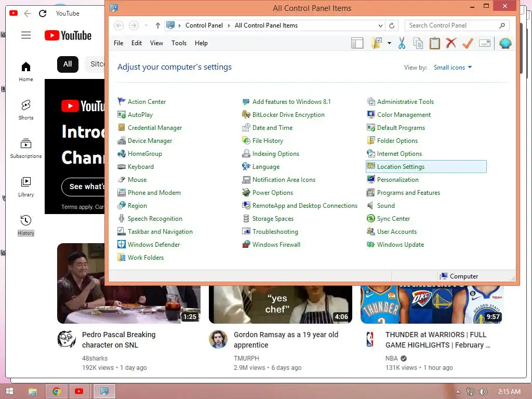Click the search magnifier icon
The image size is (532, 399).
502,25
